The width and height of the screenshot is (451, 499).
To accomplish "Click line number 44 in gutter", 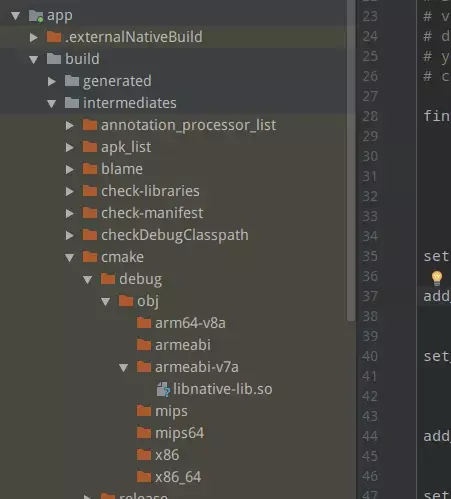I will tap(370, 436).
